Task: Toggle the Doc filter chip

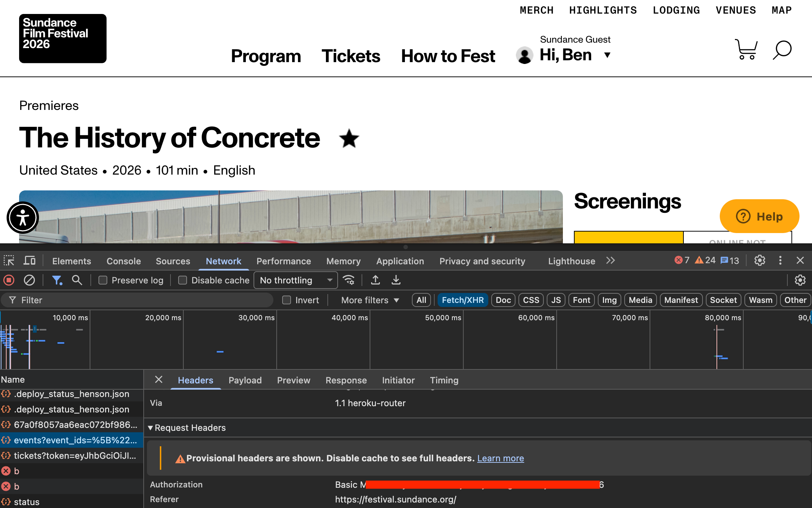Action: pos(503,300)
